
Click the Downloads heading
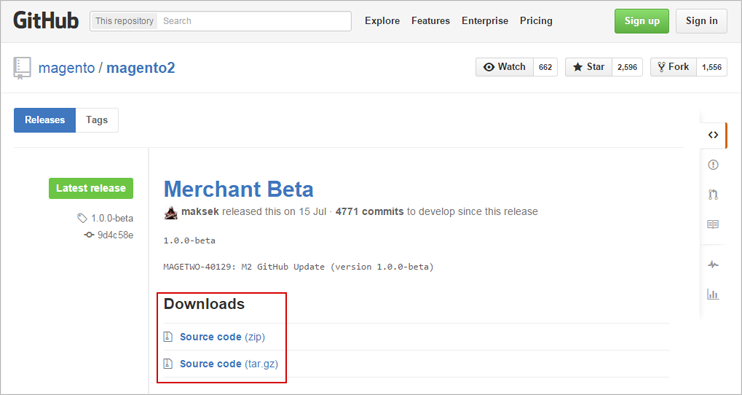click(x=204, y=304)
